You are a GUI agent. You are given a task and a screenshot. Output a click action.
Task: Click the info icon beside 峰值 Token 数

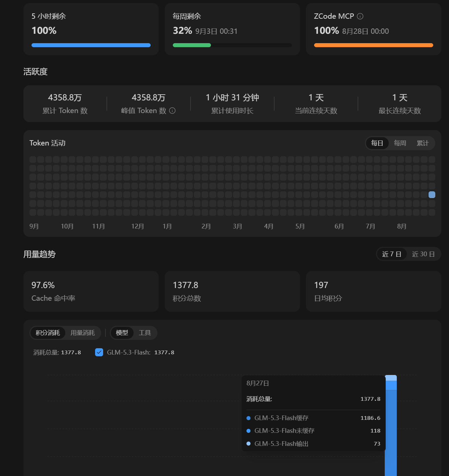(172, 111)
